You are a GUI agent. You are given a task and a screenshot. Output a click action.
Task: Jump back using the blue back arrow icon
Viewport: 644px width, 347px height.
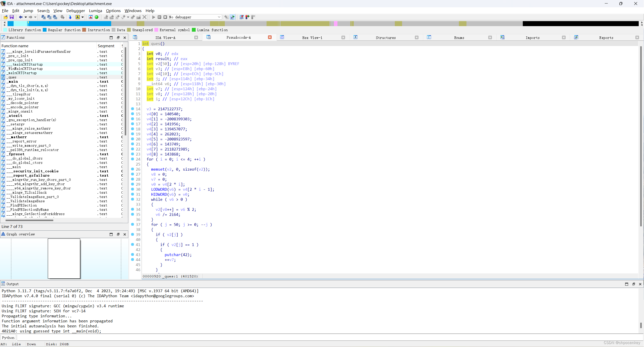pos(21,17)
